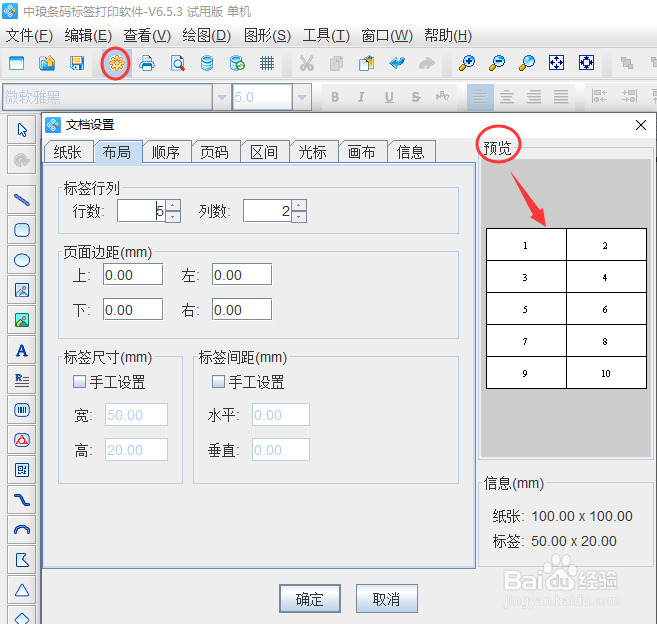This screenshot has height=624, width=657.
Task: Click the New document icon
Action: tap(17, 63)
